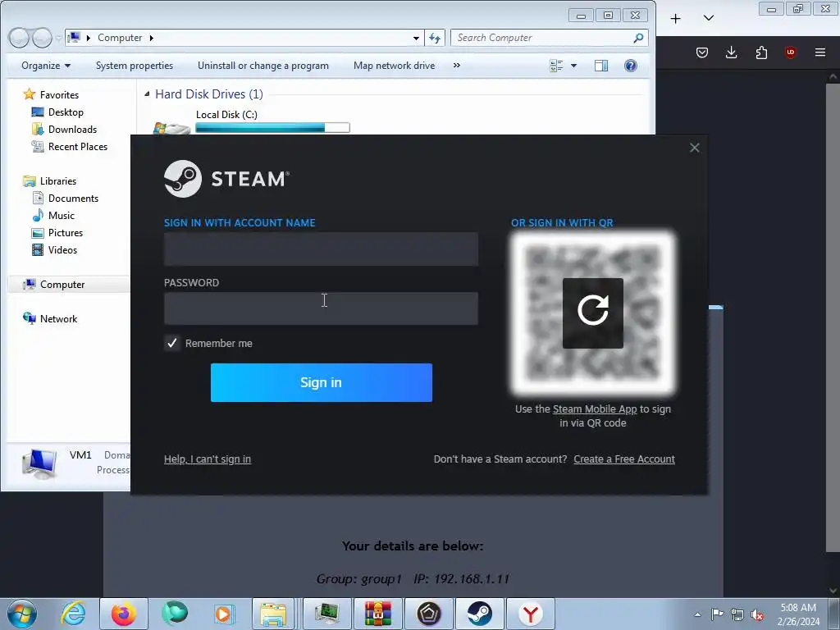Screen dimensions: 840x630
Task: Show more Explorer toolbar commands chevron
Action: click(456, 66)
